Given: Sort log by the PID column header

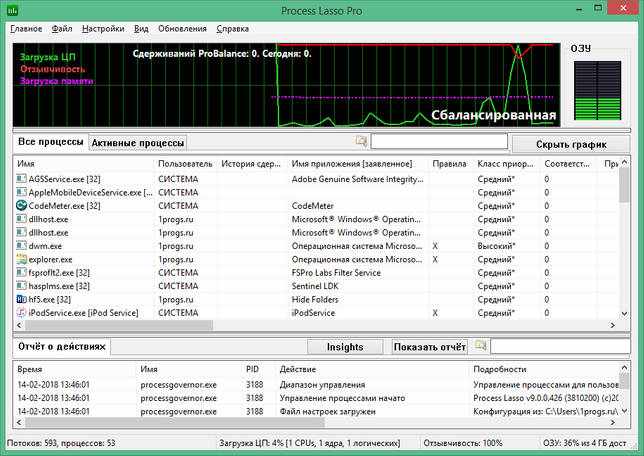Looking at the screenshot, I should (x=259, y=369).
